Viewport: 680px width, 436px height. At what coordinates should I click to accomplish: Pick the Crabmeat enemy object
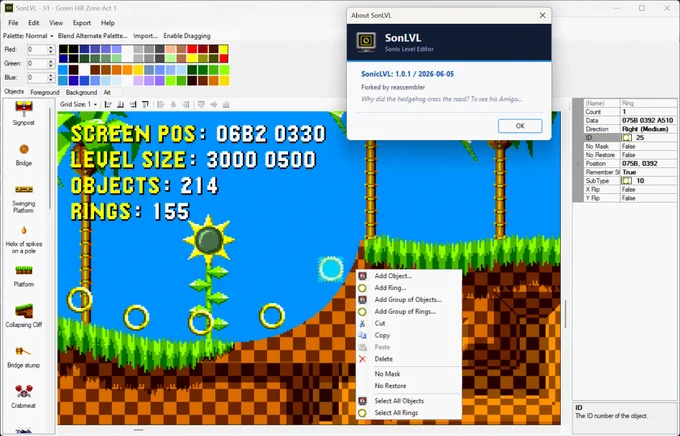click(x=23, y=396)
